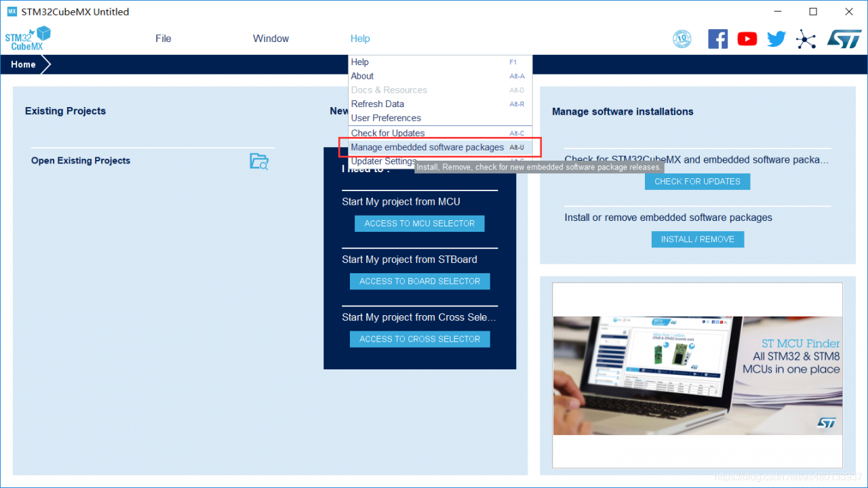Select Help F1 menu entry

440,62
